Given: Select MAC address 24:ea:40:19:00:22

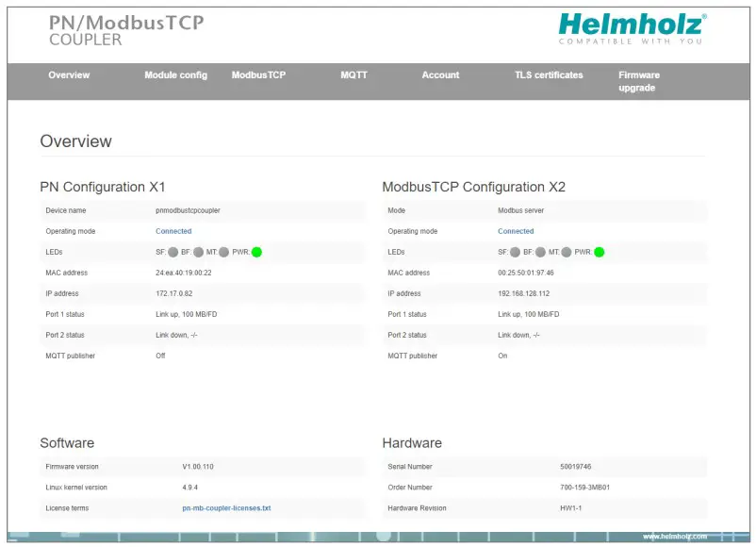Looking at the screenshot, I should pyautogui.click(x=184, y=273).
